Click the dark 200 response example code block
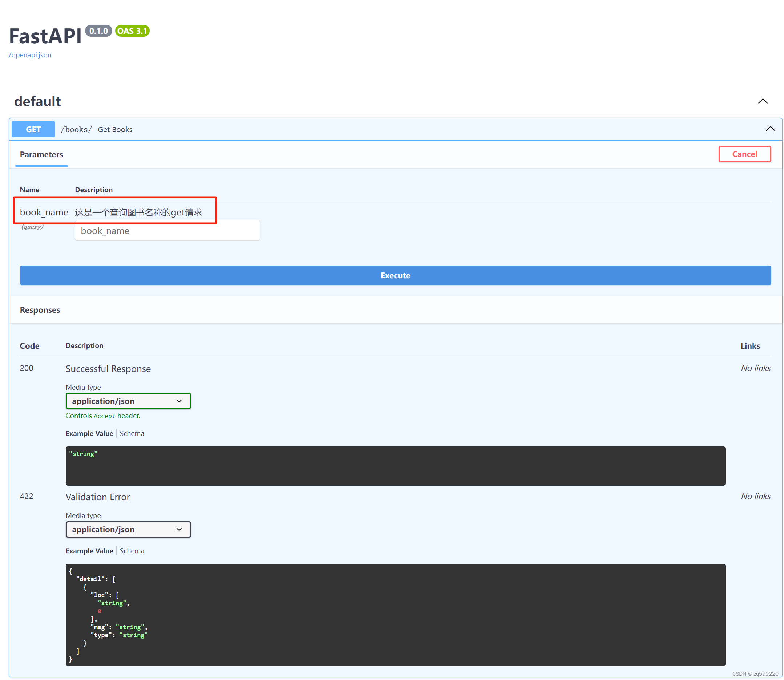This screenshot has width=784, height=680. [x=395, y=466]
